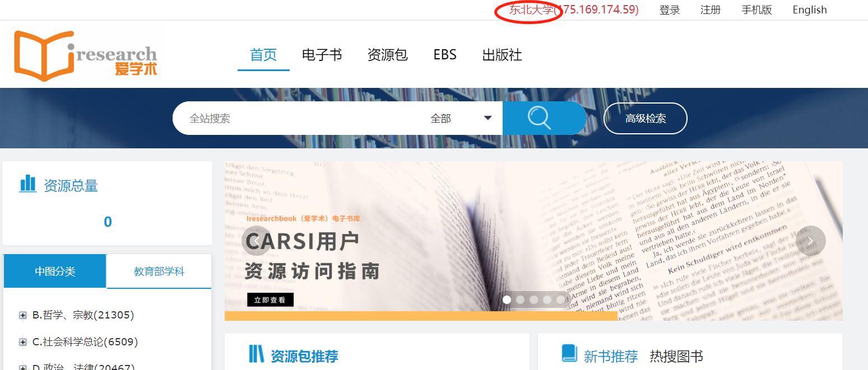Open the 全部 search scope dropdown
868x370 pixels.
461,118
